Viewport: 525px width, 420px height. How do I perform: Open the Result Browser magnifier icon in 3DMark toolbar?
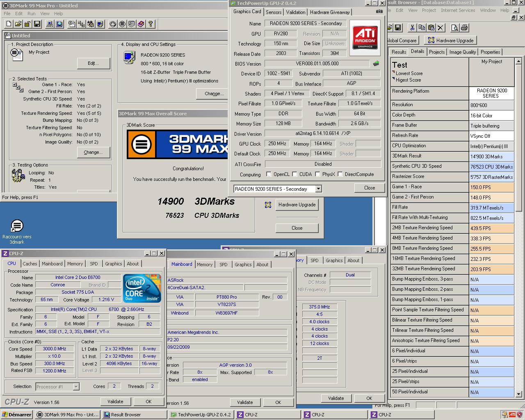pyautogui.click(x=59, y=24)
